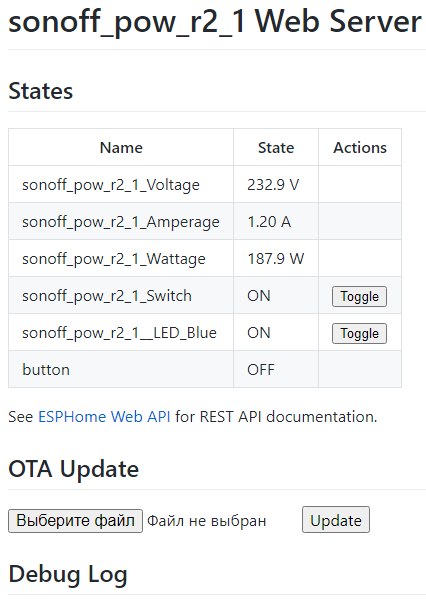
Task: Select the Actions column header
Action: click(x=360, y=148)
